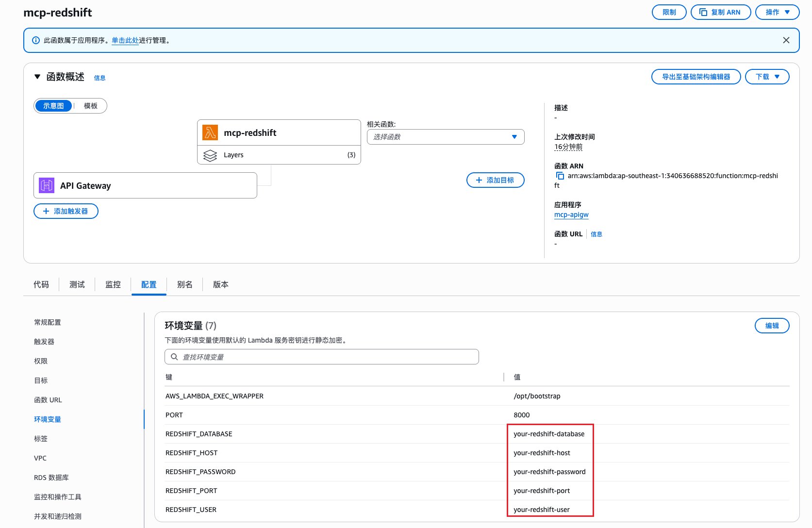Click the your-redshift-host value
The width and height of the screenshot is (812, 528).
coord(542,453)
